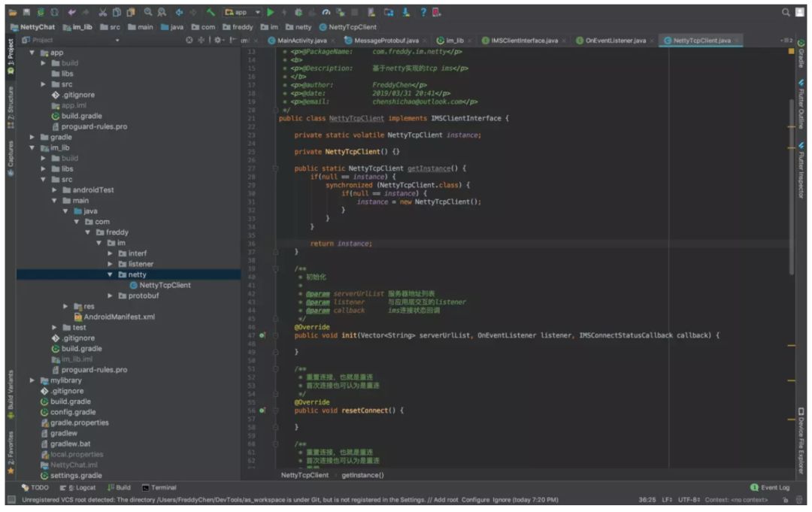812x512 pixels.
Task: Click the Configure link in status bar
Action: click(477, 500)
